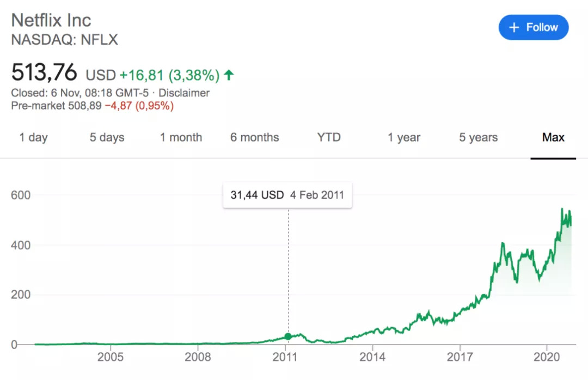The image size is (588, 380).
Task: Switch to the 1 year view
Action: click(x=404, y=138)
